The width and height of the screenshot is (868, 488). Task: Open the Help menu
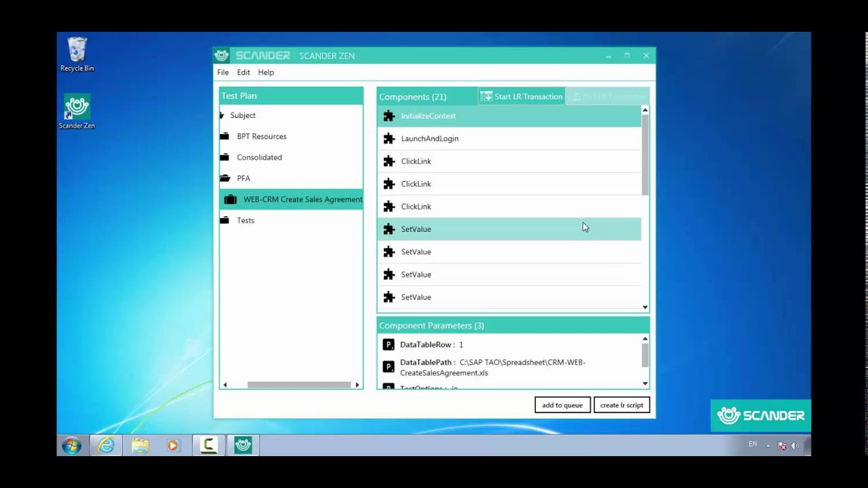[266, 73]
